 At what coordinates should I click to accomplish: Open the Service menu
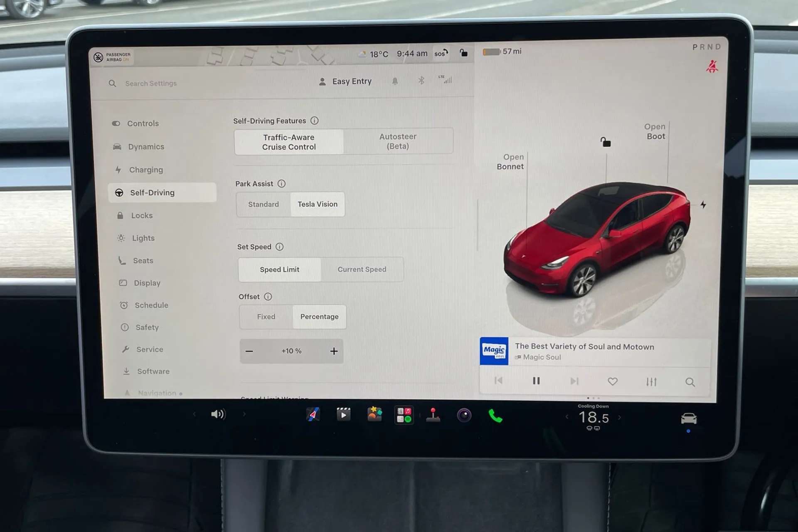pyautogui.click(x=142, y=350)
